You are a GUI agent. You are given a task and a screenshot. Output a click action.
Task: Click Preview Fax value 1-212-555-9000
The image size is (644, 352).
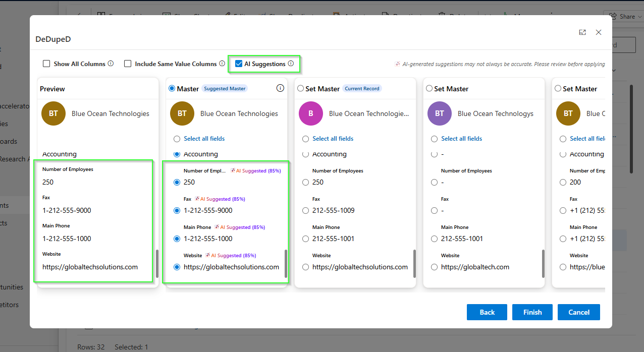67,210
